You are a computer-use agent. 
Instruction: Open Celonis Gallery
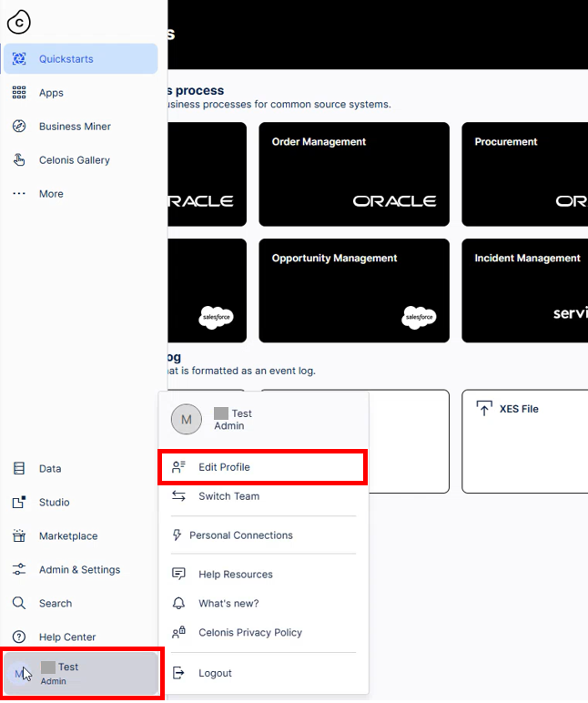tap(81, 160)
